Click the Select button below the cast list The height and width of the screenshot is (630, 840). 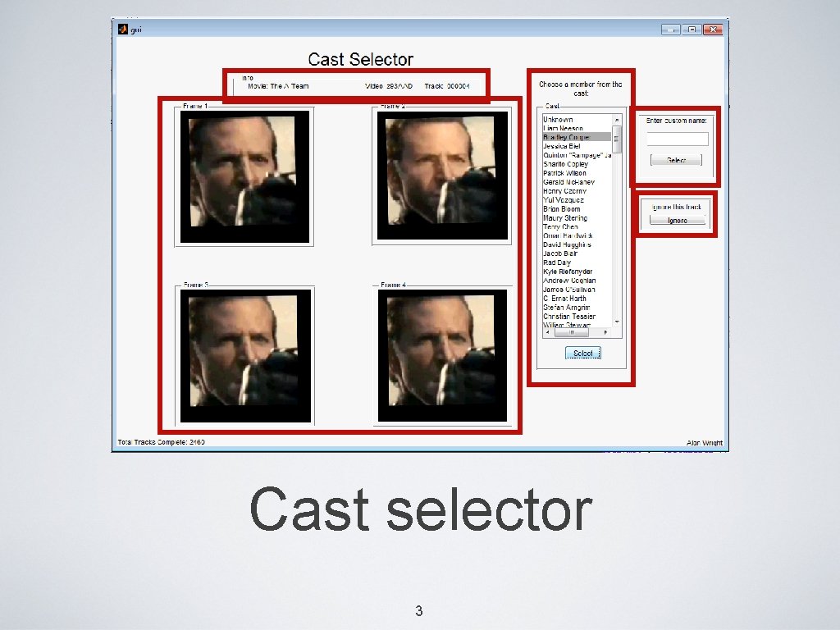583,353
